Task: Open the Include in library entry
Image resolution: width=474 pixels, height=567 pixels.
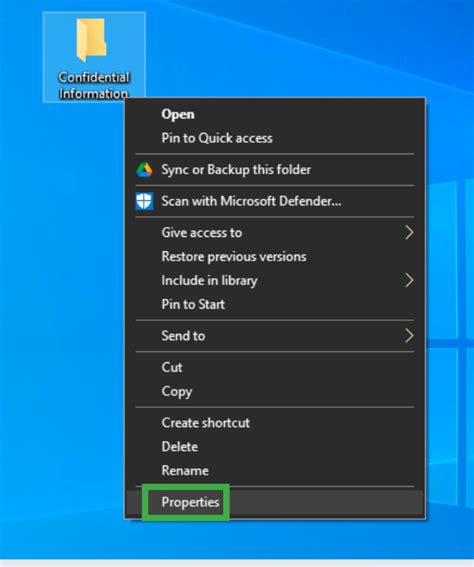Action: click(x=275, y=280)
